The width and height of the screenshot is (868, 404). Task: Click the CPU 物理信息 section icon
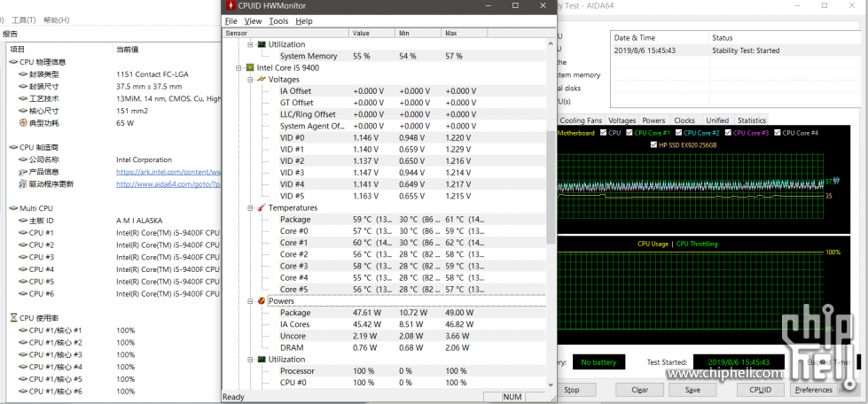(x=13, y=62)
